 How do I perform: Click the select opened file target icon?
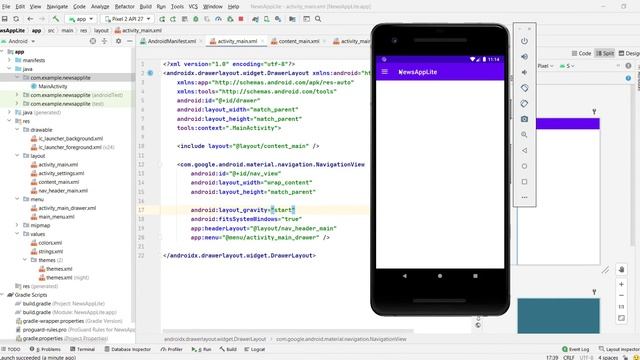93,41
